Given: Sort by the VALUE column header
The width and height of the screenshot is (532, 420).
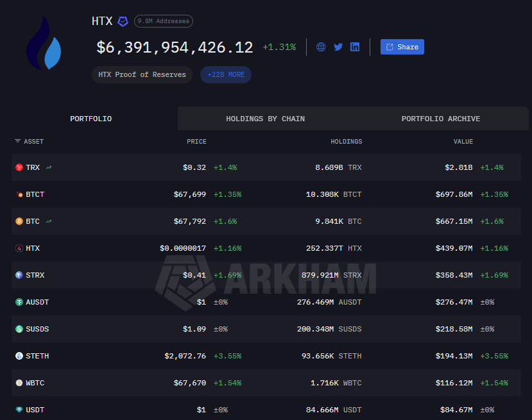Looking at the screenshot, I should pyautogui.click(x=463, y=141).
